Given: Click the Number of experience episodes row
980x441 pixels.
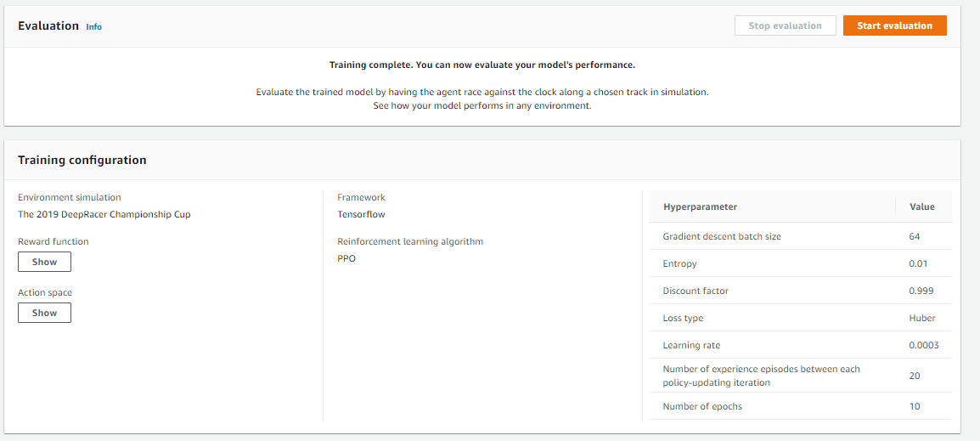Looking at the screenshot, I should tap(761, 376).
